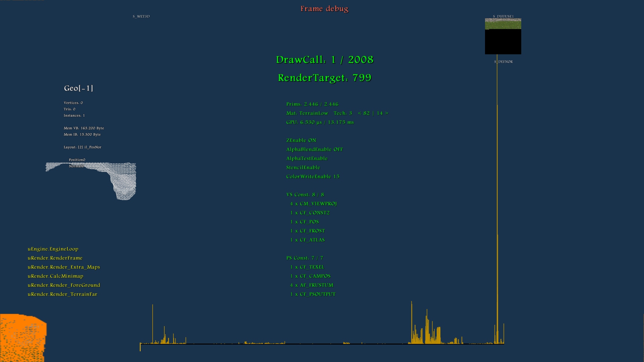
Task: Click the orange minimap image in the corner
Action: (22, 338)
